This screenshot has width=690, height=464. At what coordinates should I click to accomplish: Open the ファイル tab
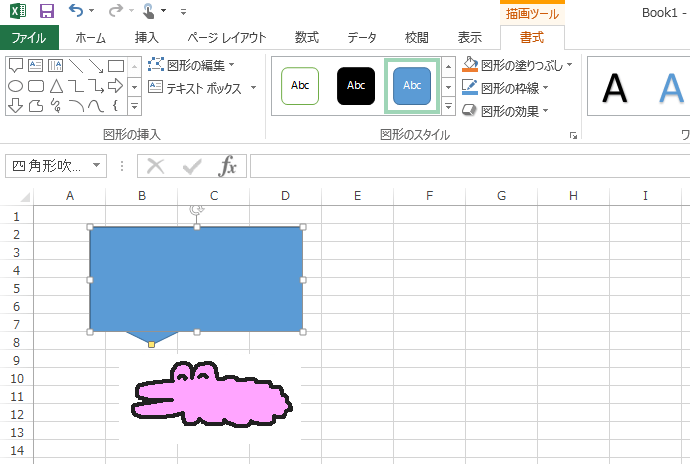point(29,38)
